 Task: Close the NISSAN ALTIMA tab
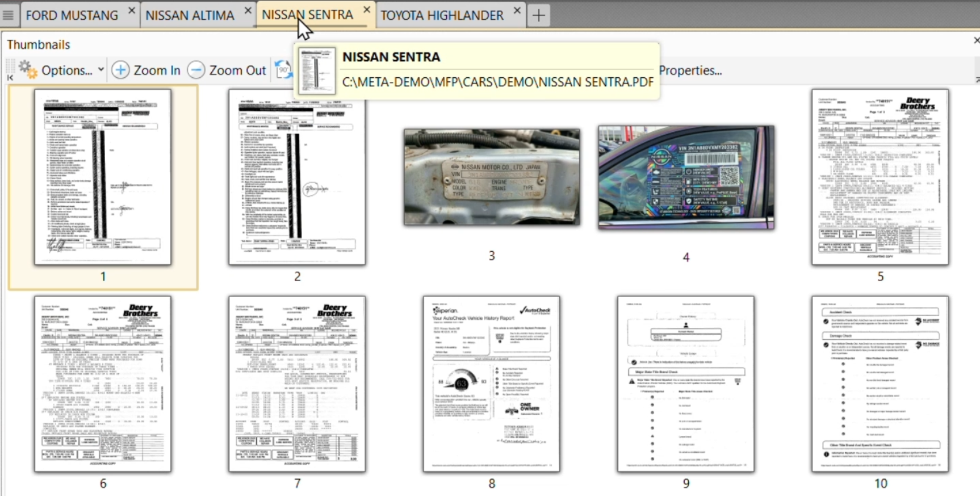point(248,10)
